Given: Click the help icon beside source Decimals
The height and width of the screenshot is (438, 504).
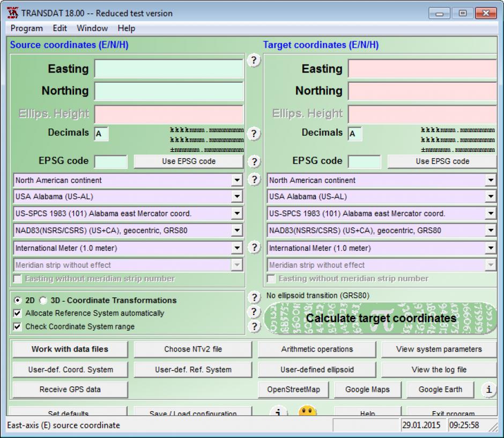Looking at the screenshot, I should coord(254,133).
